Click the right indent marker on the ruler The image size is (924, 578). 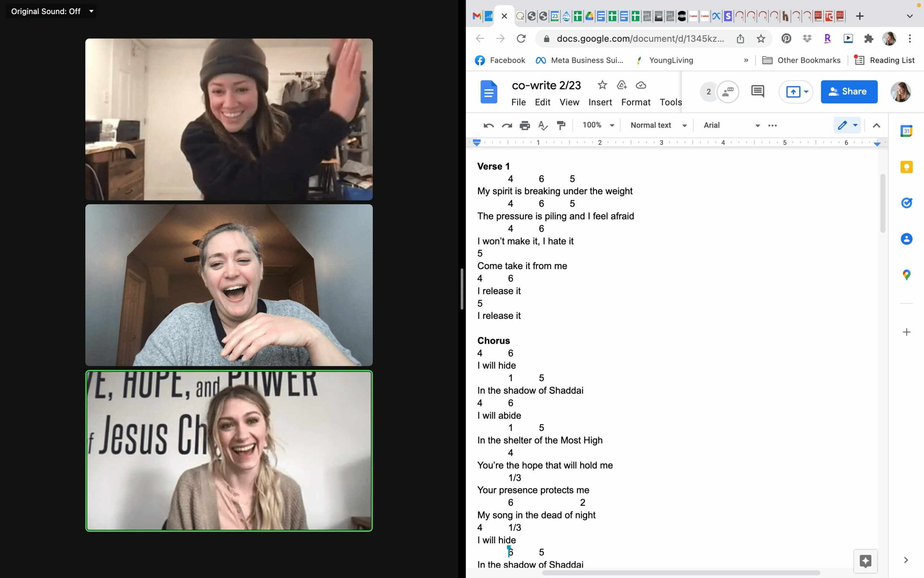click(x=877, y=143)
